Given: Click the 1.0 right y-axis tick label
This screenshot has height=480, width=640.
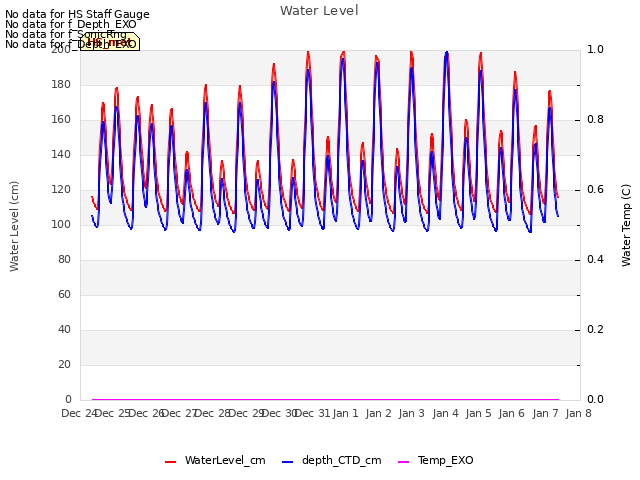Looking at the screenshot, I should [596, 49].
